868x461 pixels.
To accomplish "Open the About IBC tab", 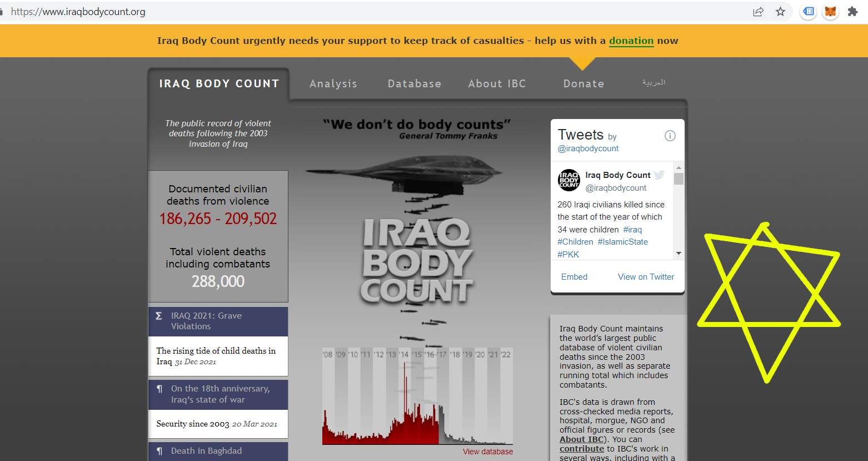I will tap(497, 83).
